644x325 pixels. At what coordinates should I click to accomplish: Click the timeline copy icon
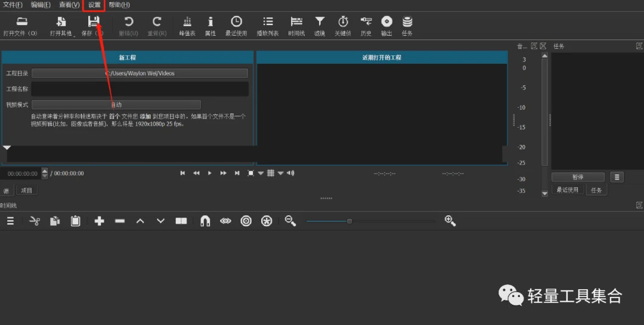[x=55, y=221]
